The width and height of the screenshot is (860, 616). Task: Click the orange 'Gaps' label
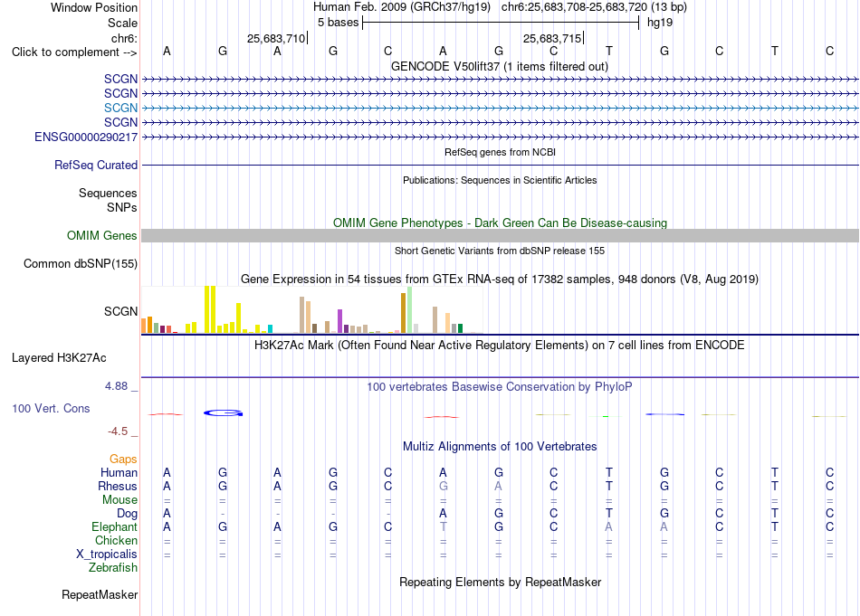(x=123, y=459)
